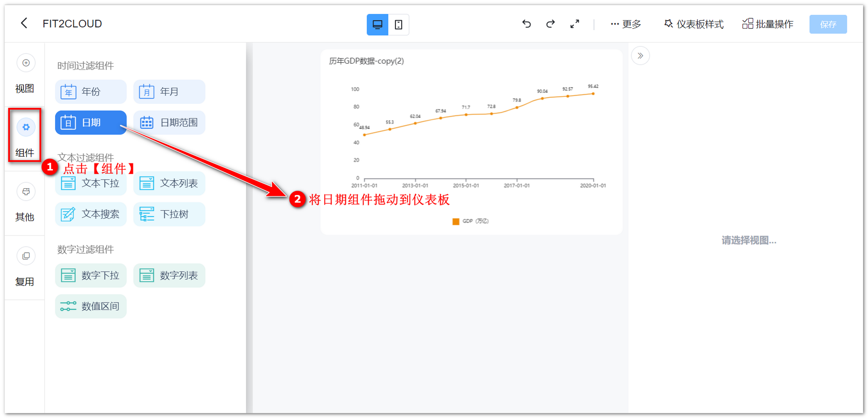Collapse the right panel with the chevron
868x418 pixels.
[x=641, y=55]
